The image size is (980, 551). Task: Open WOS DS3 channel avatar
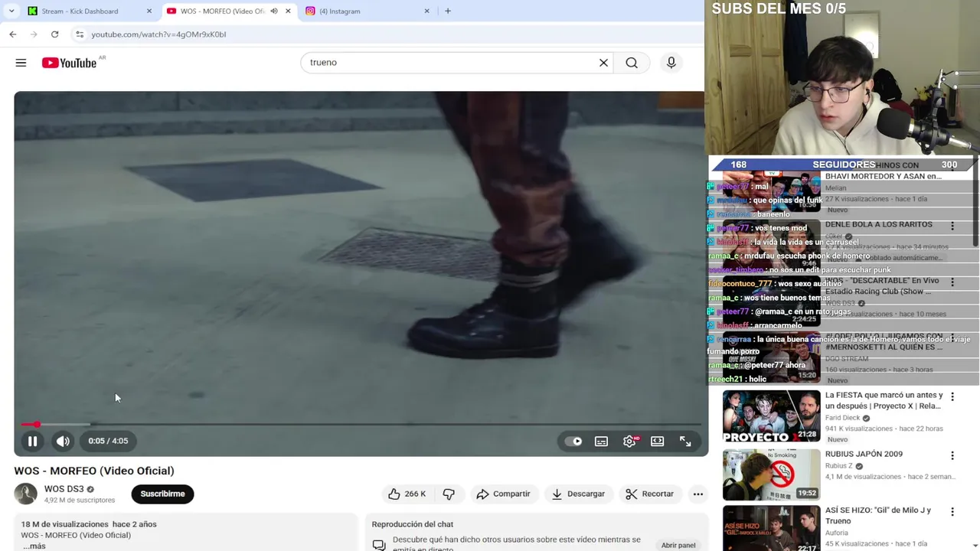(25, 494)
